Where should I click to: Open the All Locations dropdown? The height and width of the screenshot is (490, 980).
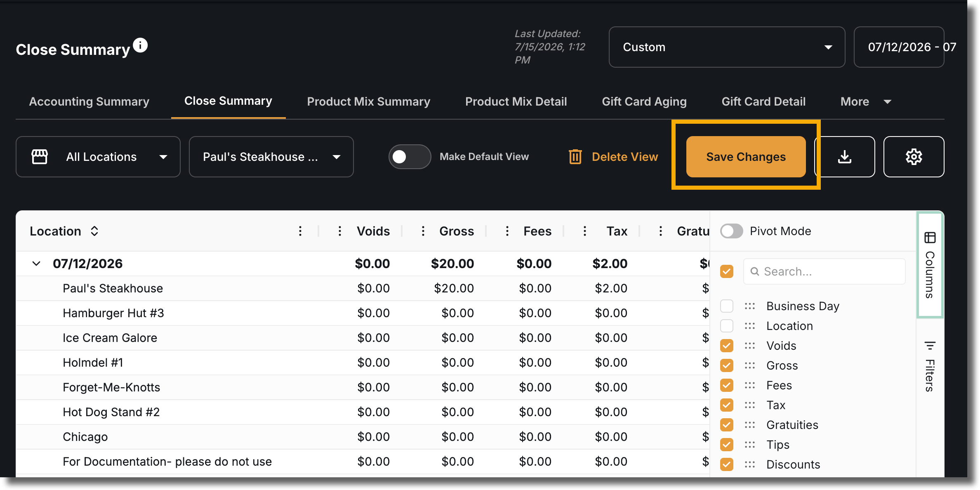click(98, 157)
